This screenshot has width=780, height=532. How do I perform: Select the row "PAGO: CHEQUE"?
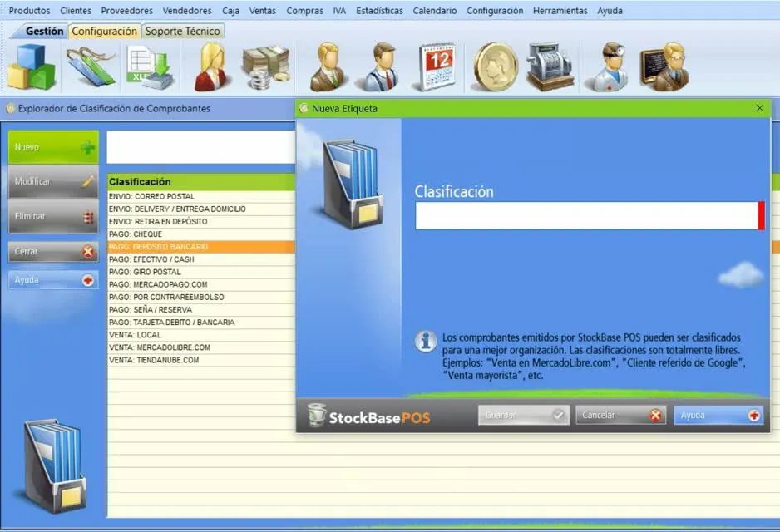click(x=201, y=234)
